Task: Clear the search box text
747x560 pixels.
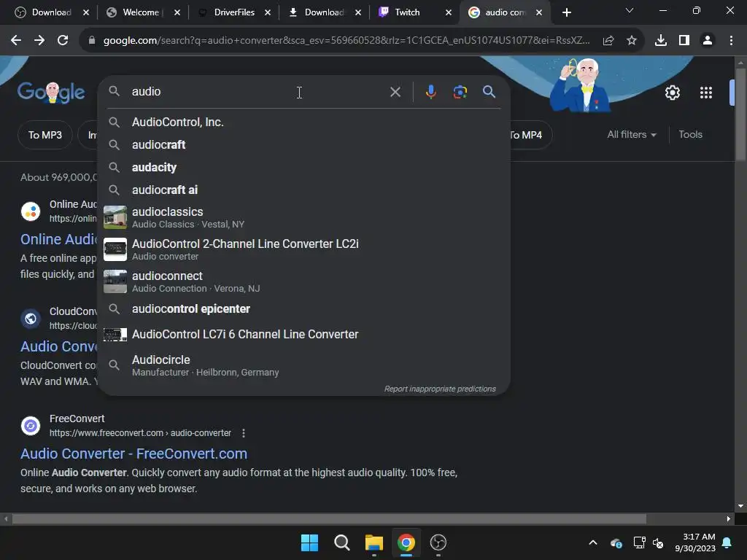Action: click(x=395, y=92)
